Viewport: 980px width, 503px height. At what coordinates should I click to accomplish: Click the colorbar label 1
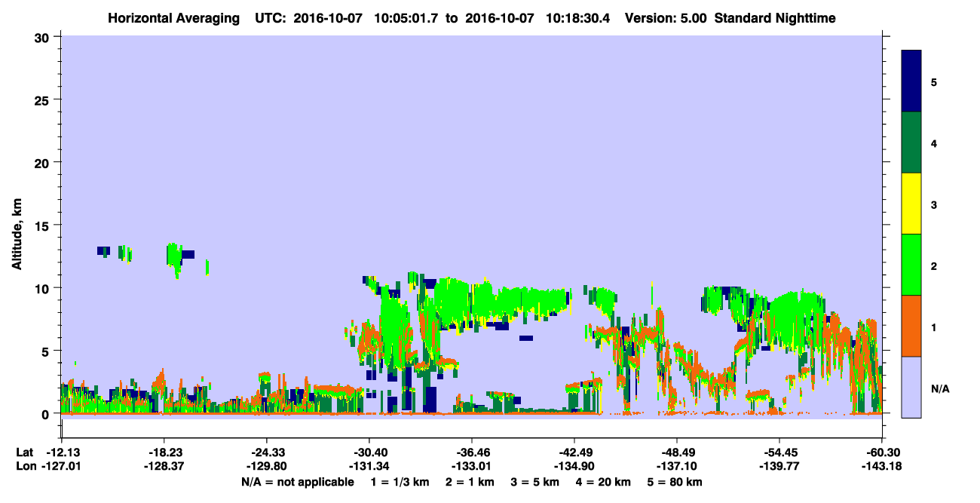934,327
